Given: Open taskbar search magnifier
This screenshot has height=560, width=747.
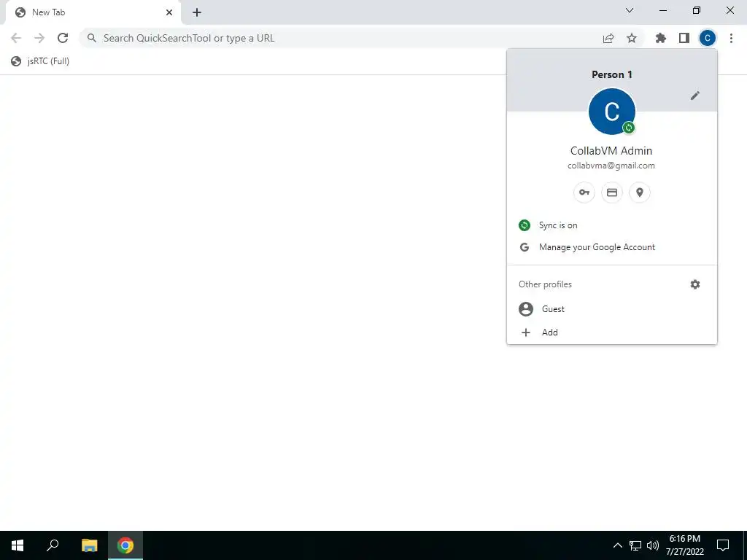Looking at the screenshot, I should (x=53, y=545).
